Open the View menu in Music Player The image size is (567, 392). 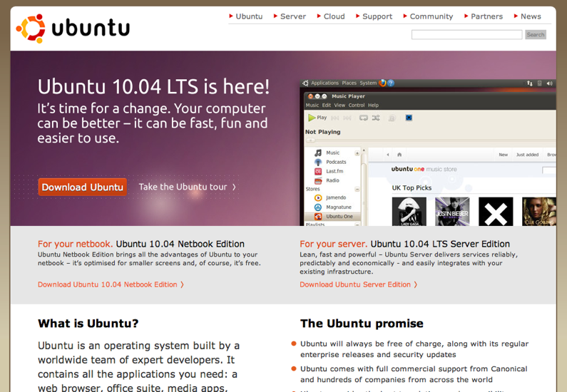(x=339, y=105)
